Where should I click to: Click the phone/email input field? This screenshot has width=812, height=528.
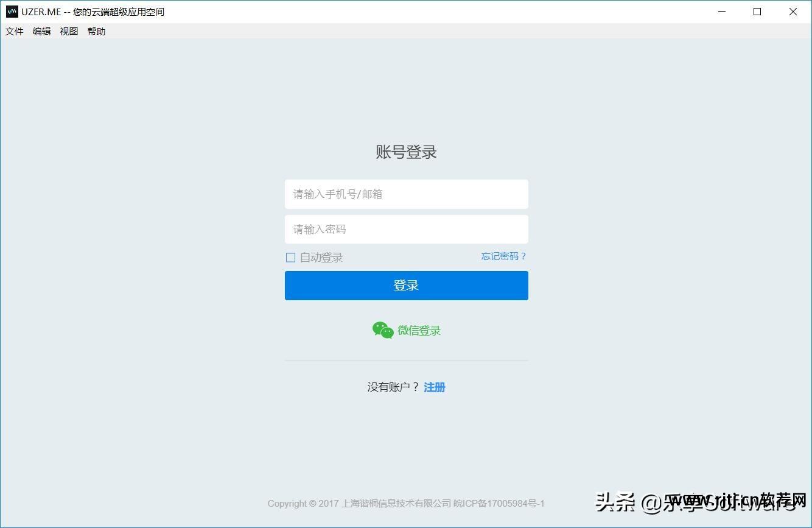(407, 194)
